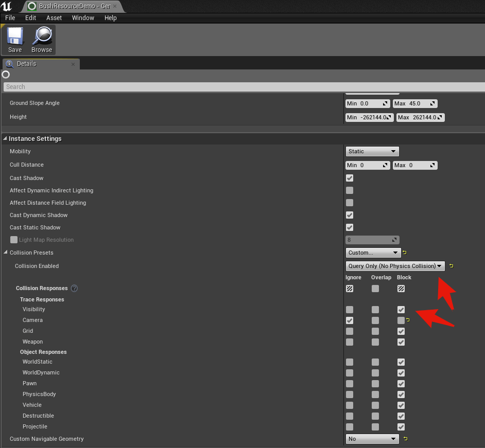Viewport: 485px width, 448px height.
Task: Click the Details search field
Action: click(x=242, y=87)
